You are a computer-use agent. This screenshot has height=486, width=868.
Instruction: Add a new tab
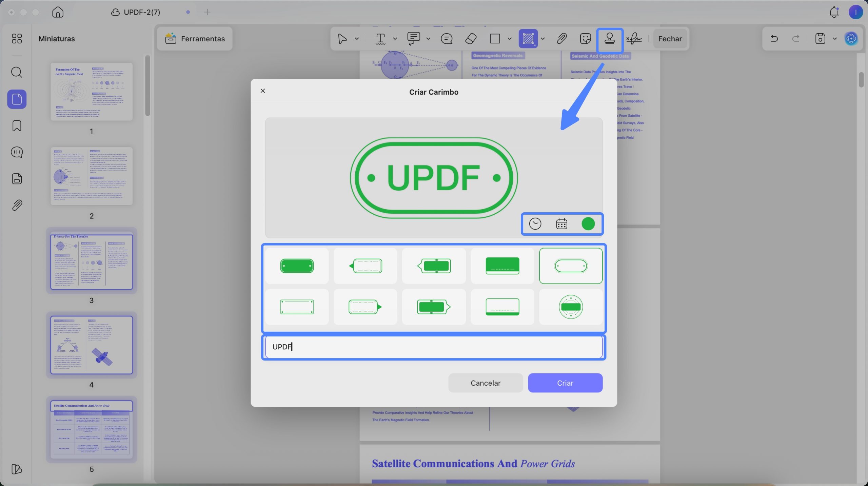[207, 12]
